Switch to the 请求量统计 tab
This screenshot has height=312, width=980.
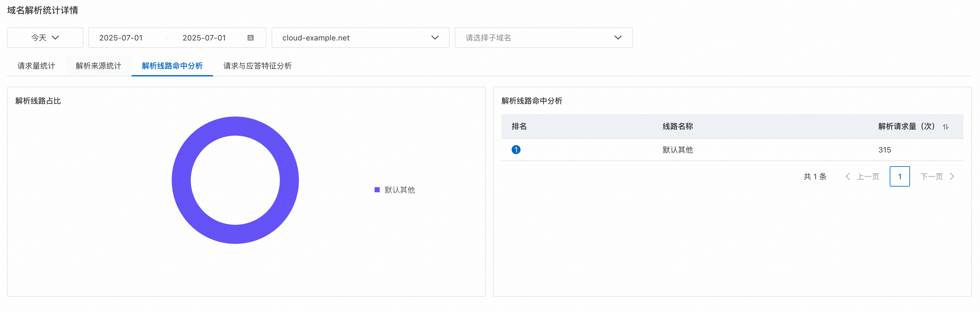(x=36, y=66)
